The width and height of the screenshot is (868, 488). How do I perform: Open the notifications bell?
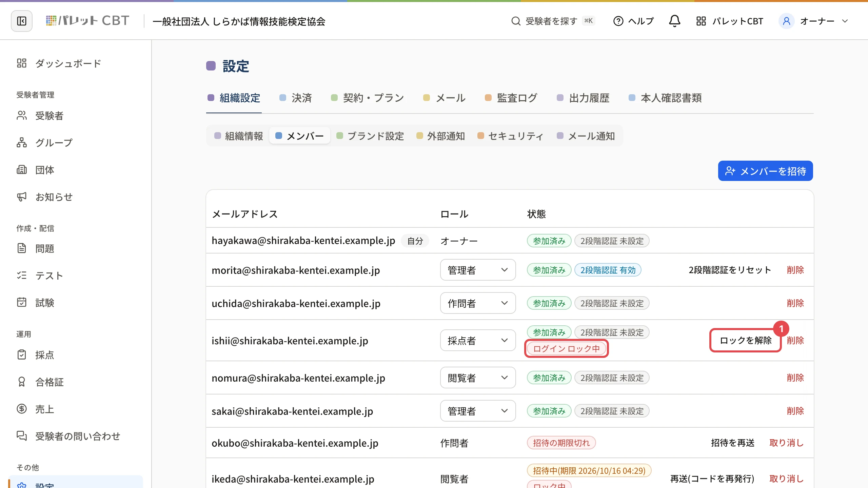point(674,21)
